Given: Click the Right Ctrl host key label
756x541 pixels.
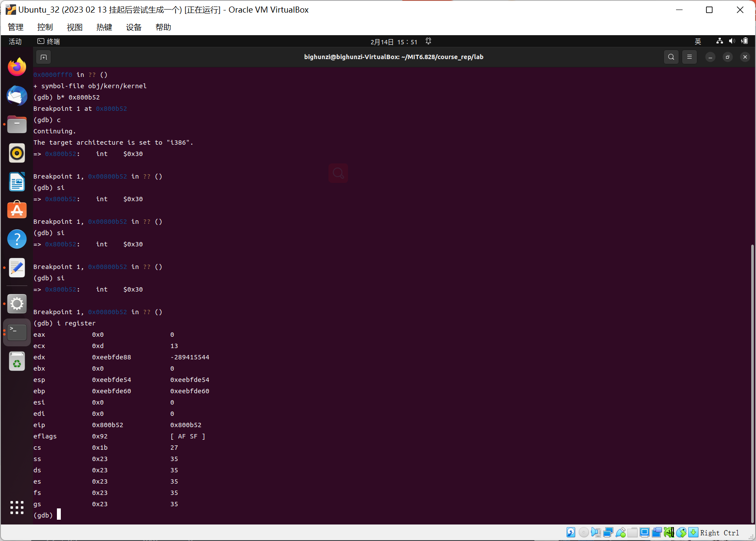Looking at the screenshot, I should point(720,533).
